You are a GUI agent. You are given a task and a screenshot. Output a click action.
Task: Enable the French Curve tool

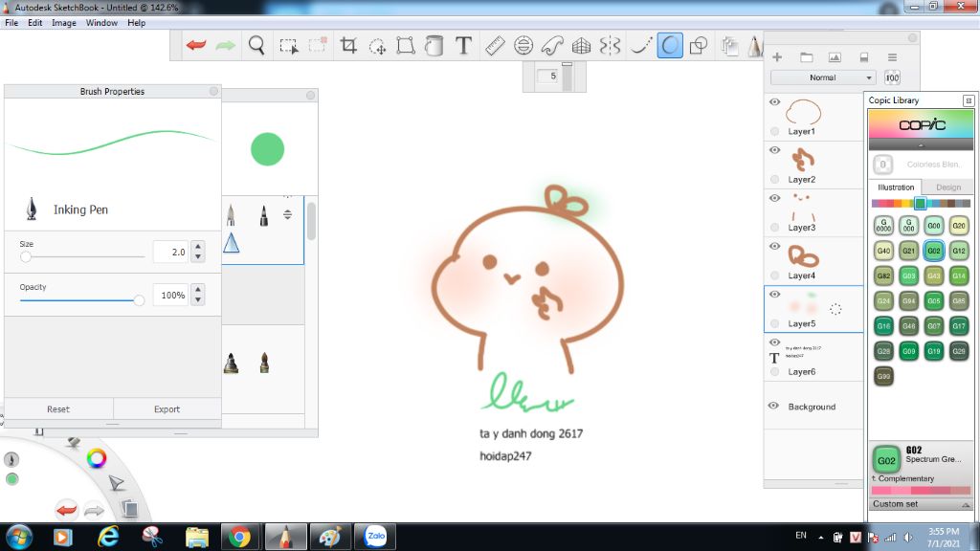click(552, 45)
